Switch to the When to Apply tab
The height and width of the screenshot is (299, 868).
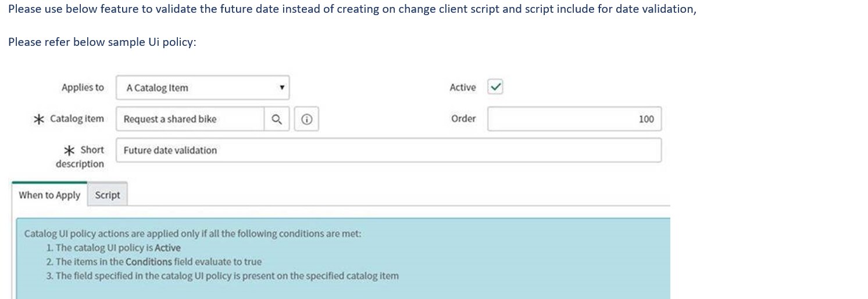[49, 195]
